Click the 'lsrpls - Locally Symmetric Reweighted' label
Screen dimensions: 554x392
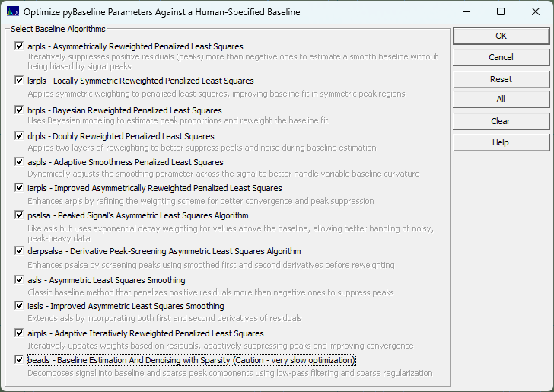coord(141,81)
